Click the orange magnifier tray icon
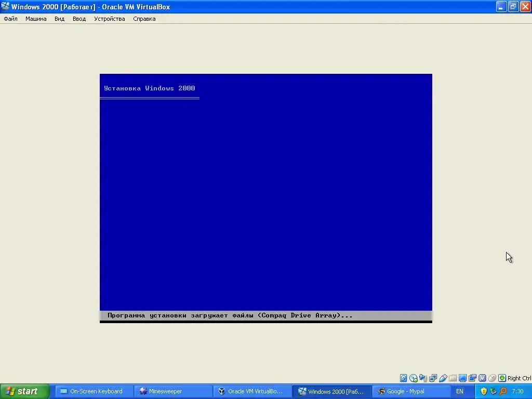 point(503,391)
